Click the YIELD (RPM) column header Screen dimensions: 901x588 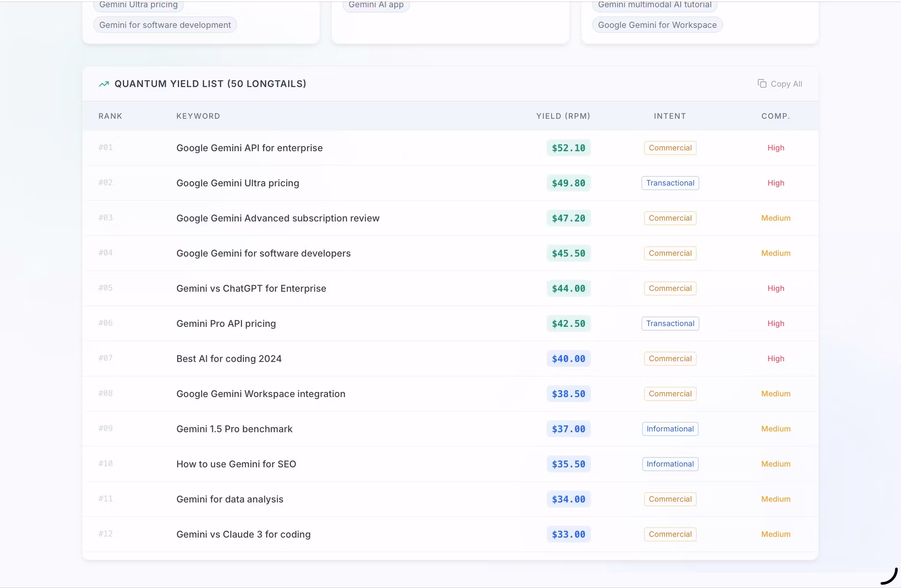pos(563,116)
